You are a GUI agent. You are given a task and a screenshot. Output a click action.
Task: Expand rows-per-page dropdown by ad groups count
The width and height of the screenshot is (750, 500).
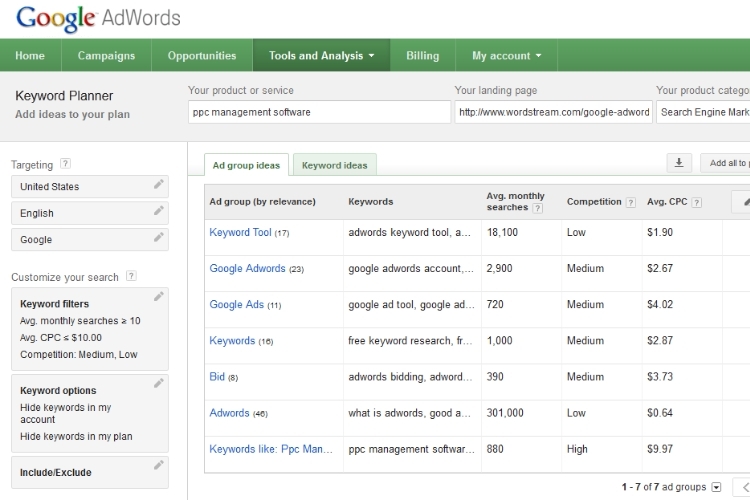click(x=716, y=488)
